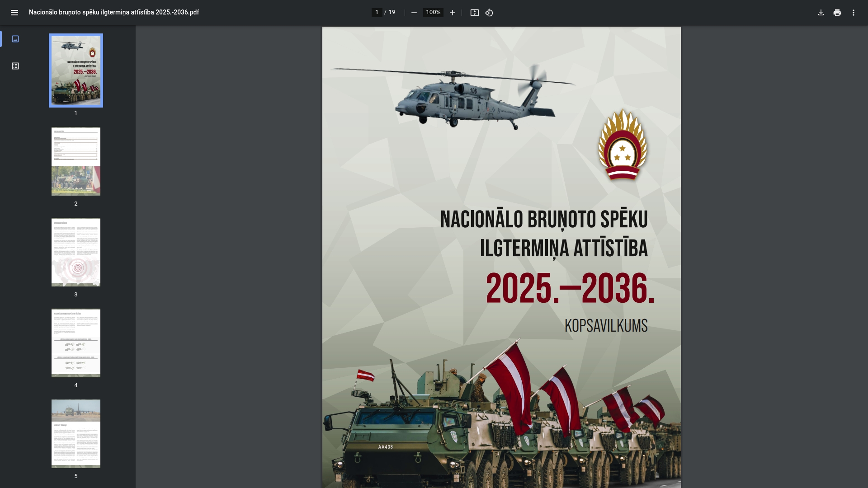Click the page number input field
The image size is (868, 488).
[377, 13]
